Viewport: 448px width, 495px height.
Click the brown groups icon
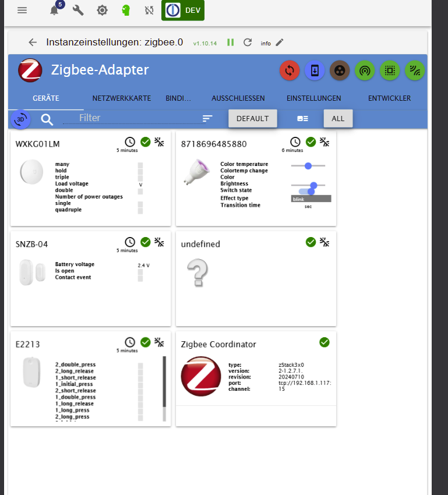pos(340,70)
